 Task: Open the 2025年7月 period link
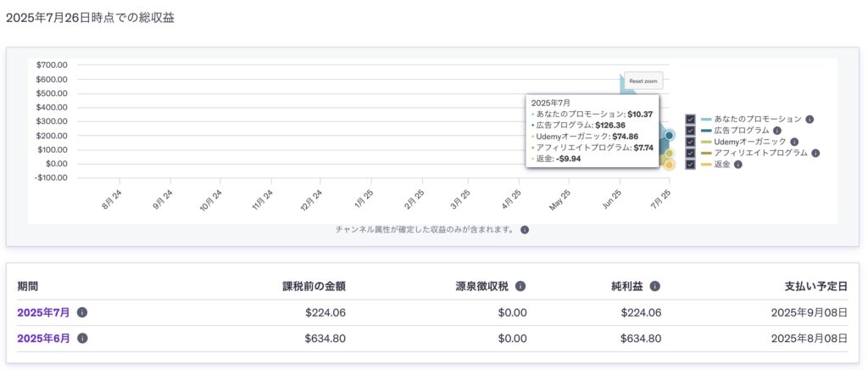point(43,312)
